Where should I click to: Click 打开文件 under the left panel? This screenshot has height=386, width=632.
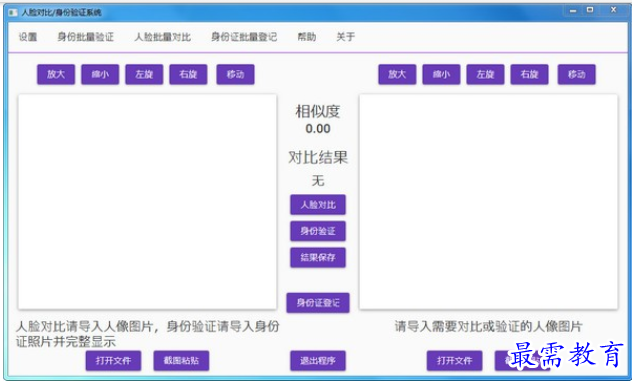(x=113, y=361)
